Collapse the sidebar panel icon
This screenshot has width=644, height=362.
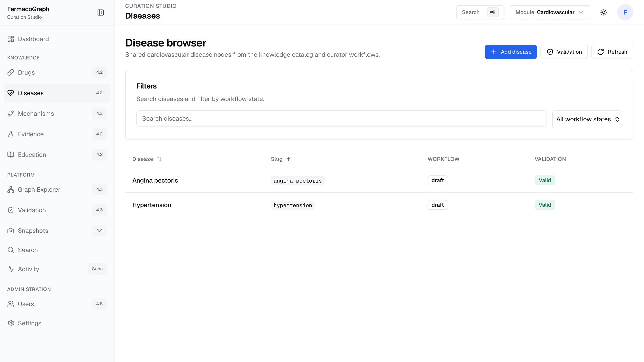(100, 13)
